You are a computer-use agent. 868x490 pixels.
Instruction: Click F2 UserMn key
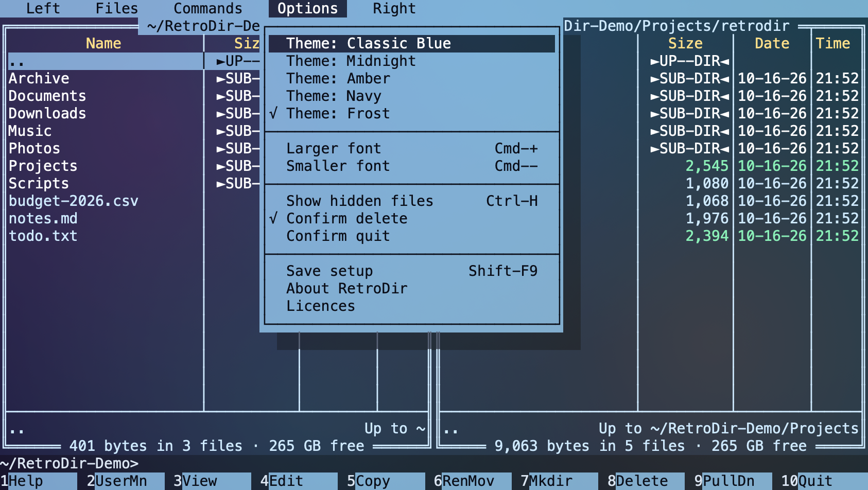point(126,481)
